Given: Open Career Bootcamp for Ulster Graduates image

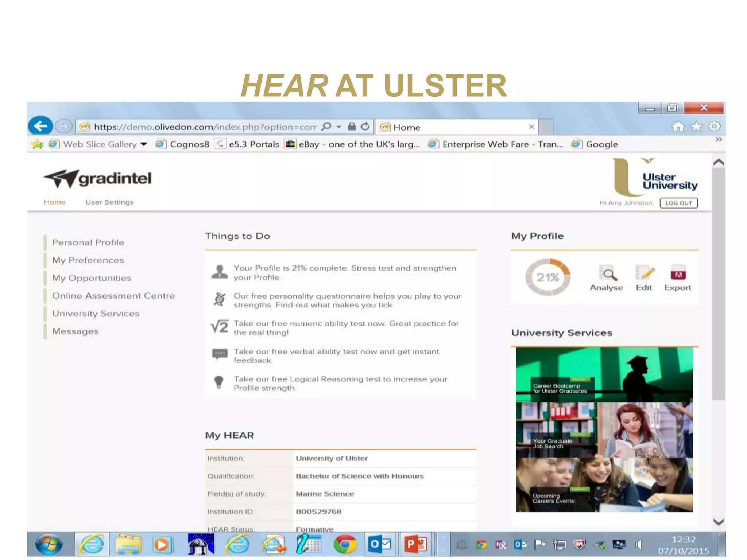Looking at the screenshot, I should click(604, 375).
